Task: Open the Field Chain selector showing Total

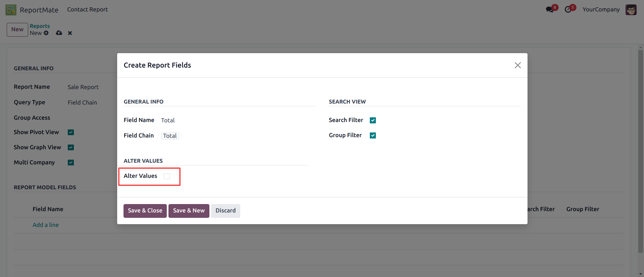Action: coord(170,136)
